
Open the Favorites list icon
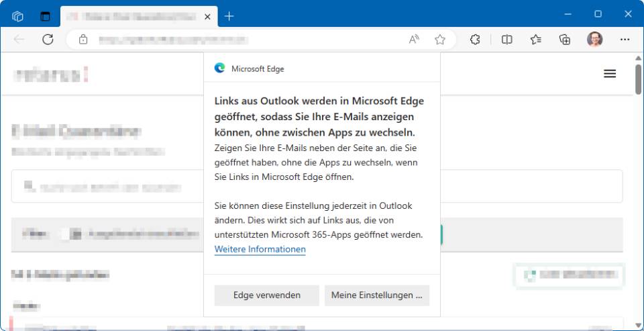point(535,40)
